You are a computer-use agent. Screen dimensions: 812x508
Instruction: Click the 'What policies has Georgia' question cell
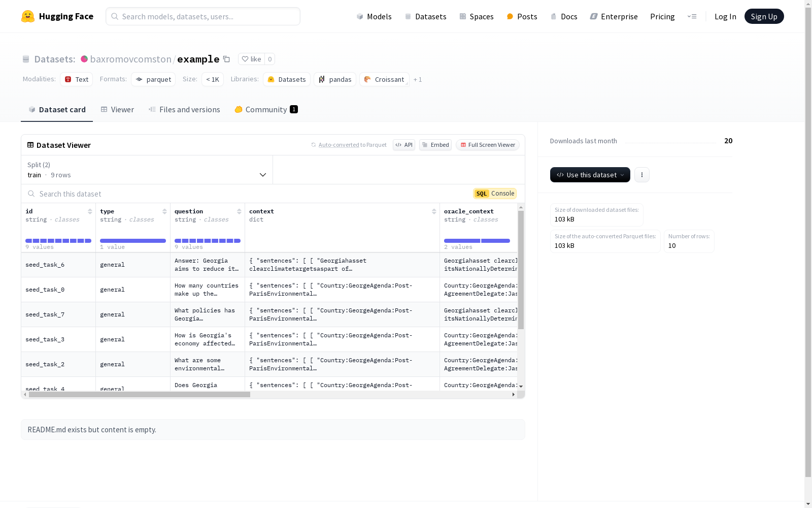(x=208, y=314)
